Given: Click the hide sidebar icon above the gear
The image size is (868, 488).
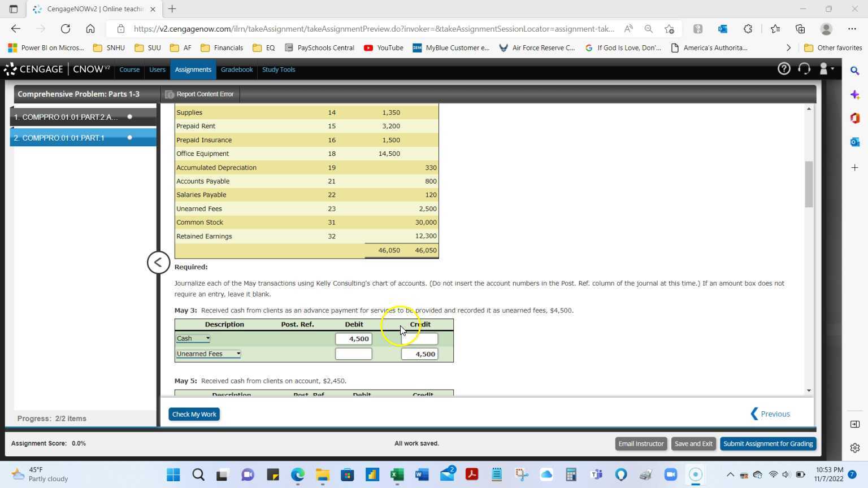Looking at the screenshot, I should point(855,424).
